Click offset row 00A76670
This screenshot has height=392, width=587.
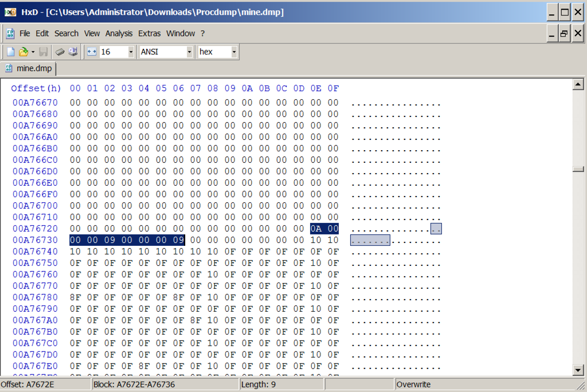point(35,103)
